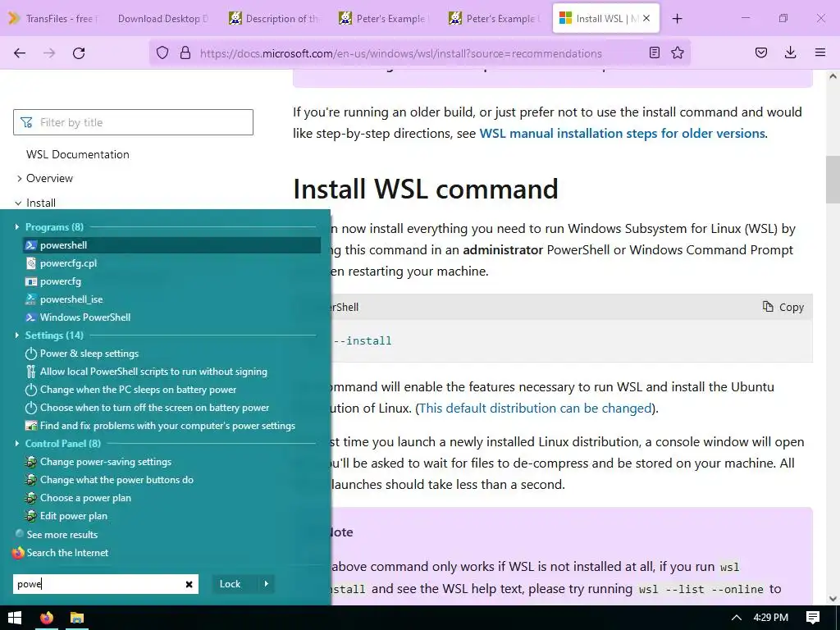Click the page vertical scrollbar thumb

click(x=833, y=181)
